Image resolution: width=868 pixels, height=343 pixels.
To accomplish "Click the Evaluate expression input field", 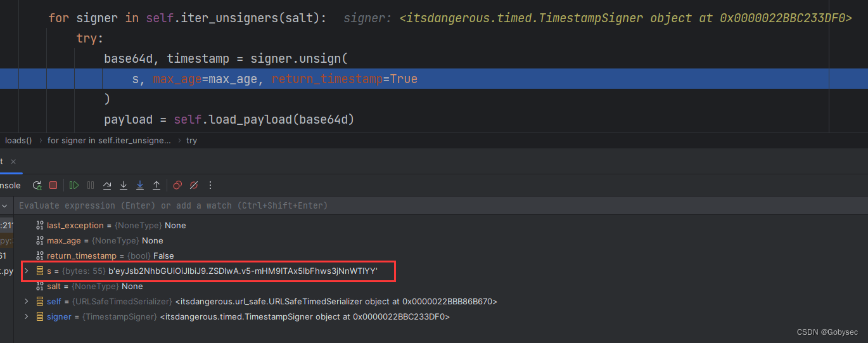I will point(440,205).
